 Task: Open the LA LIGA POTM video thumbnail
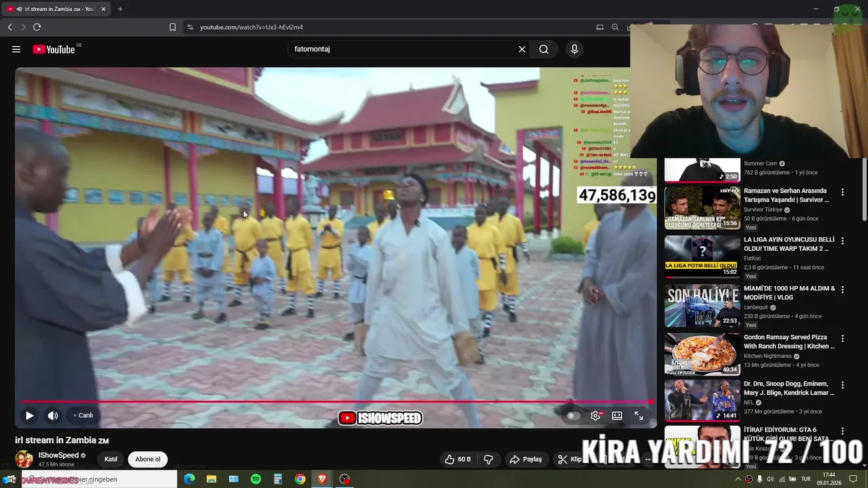coord(702,256)
